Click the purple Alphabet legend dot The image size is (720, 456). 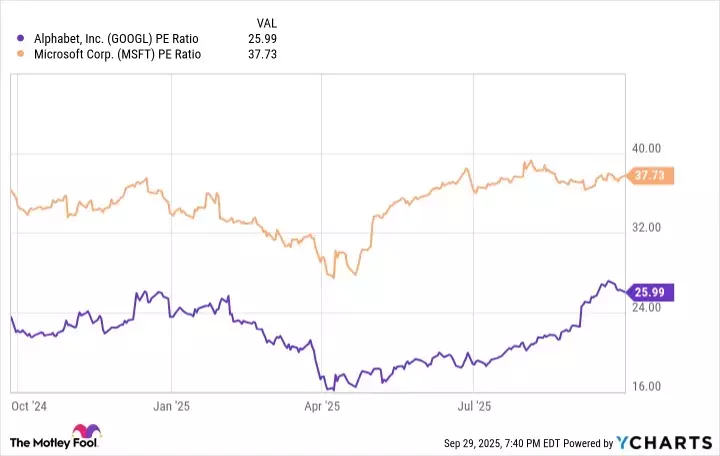(23, 38)
